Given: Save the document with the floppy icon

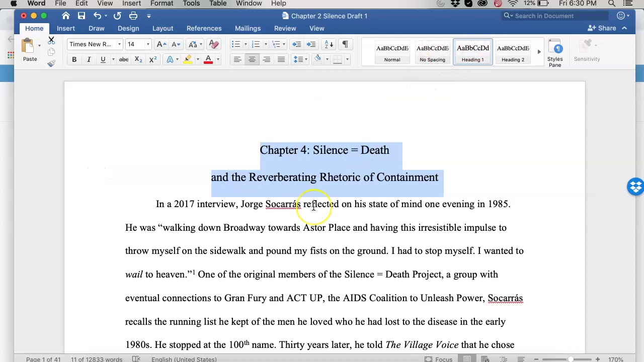Looking at the screenshot, I should click(82, 16).
